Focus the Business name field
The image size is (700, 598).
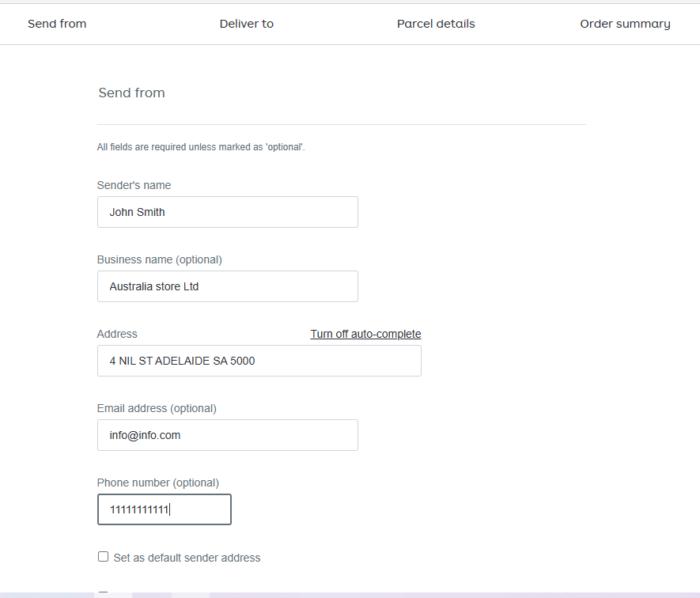227,286
